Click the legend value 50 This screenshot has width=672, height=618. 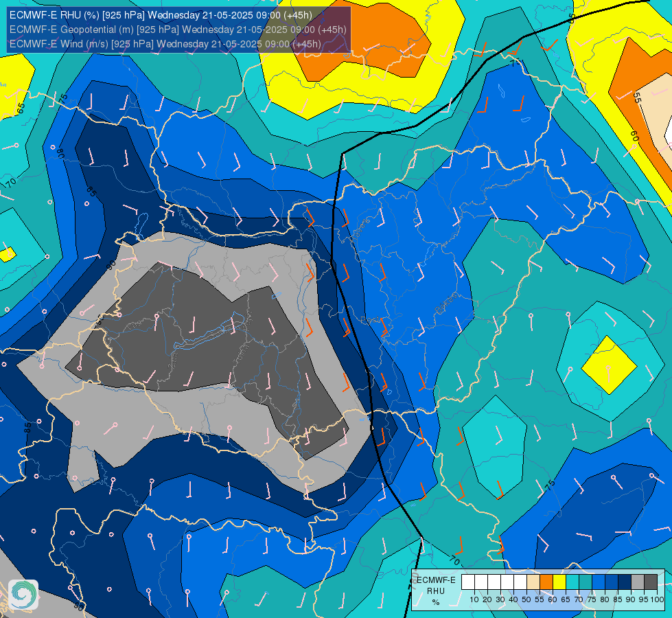(x=526, y=599)
